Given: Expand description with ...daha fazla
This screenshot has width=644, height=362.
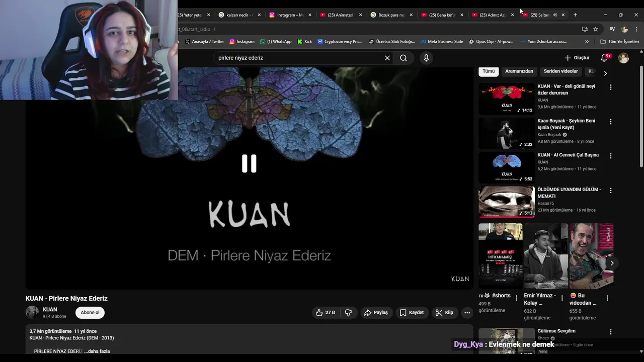Looking at the screenshot, I should [97, 351].
